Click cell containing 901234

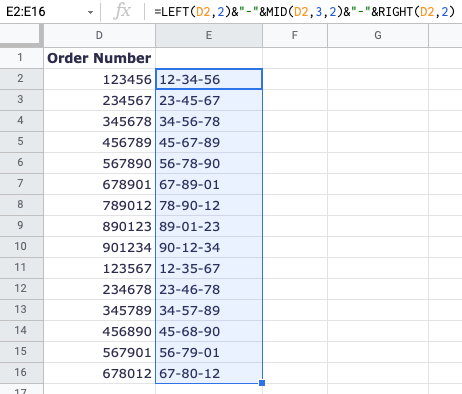pyautogui.click(x=99, y=247)
